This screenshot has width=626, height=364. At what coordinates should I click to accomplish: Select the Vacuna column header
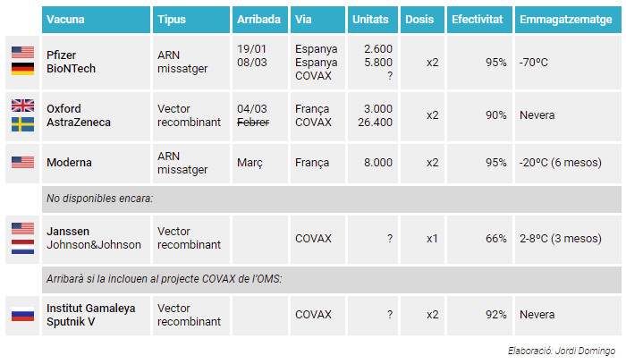[97, 20]
